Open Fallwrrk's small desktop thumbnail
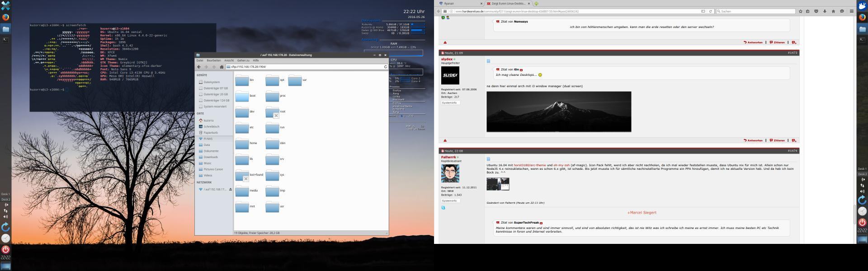The height and width of the screenshot is (271, 868). [498, 184]
